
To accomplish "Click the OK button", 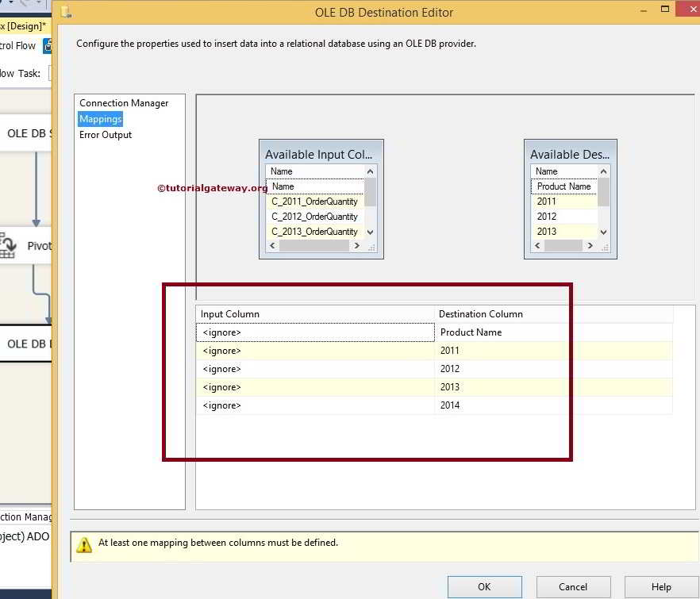I will [x=484, y=587].
